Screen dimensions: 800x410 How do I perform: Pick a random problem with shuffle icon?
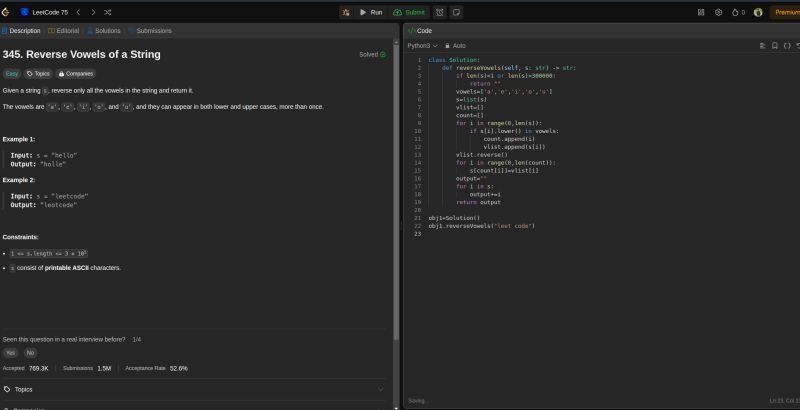point(108,12)
